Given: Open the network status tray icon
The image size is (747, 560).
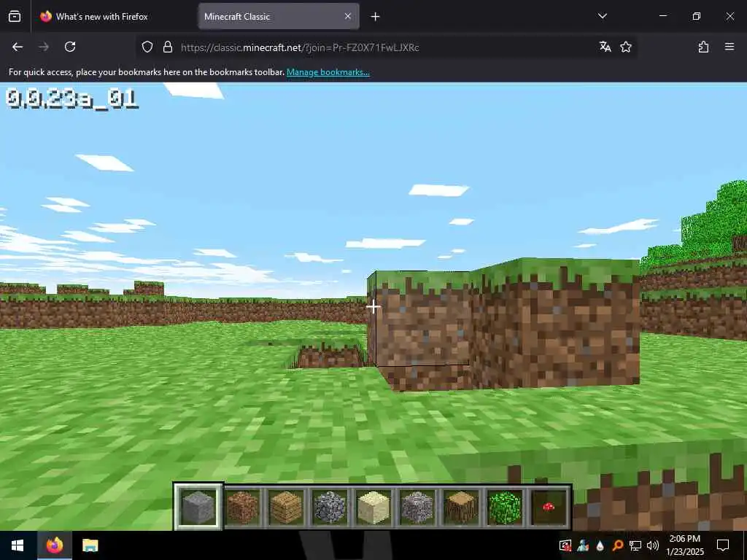Looking at the screenshot, I should pos(635,545).
